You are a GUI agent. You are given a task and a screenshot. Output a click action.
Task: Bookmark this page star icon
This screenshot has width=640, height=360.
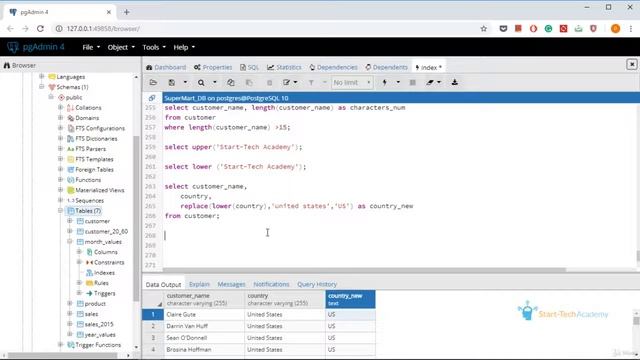coord(484,29)
